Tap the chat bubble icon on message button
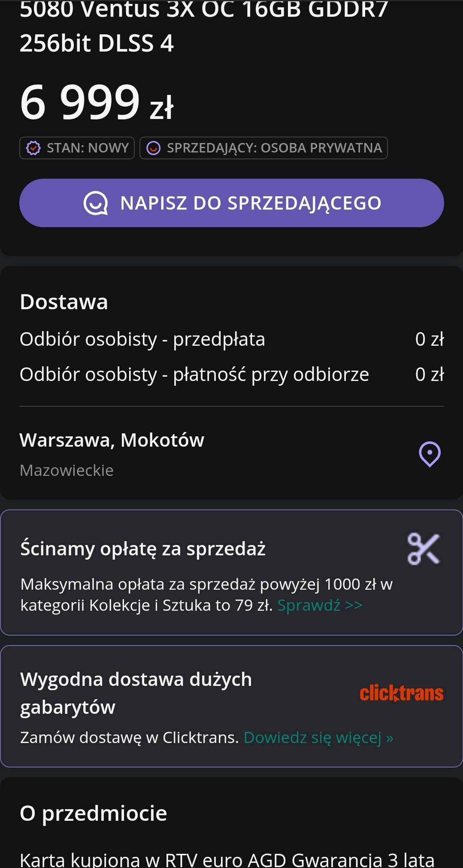The width and height of the screenshot is (463, 868). (96, 203)
